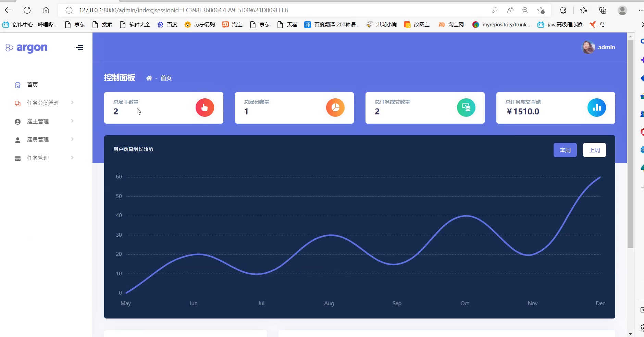Click the 控制面板 page heading

tap(120, 78)
